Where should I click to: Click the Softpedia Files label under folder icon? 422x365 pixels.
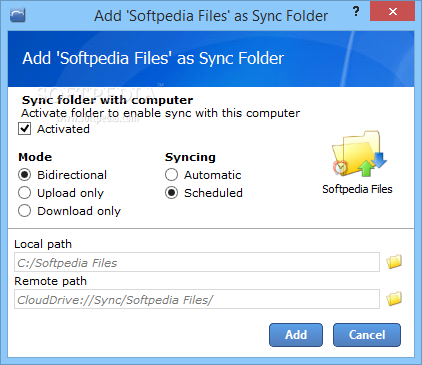click(357, 189)
